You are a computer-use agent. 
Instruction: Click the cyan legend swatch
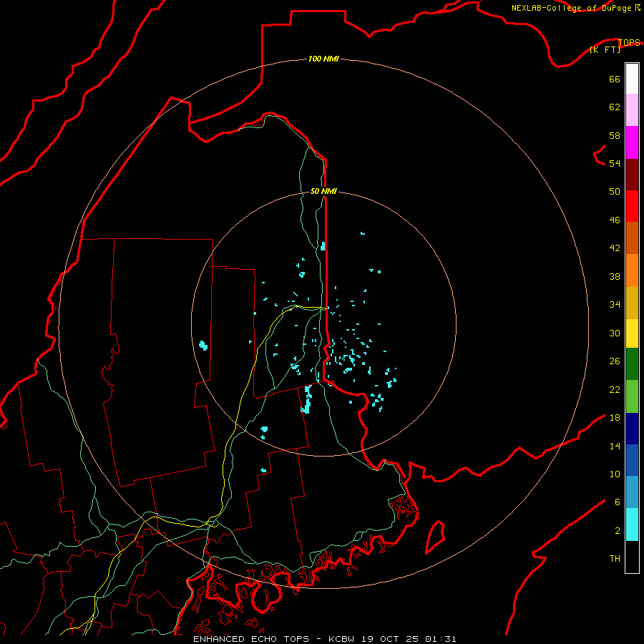point(632,525)
